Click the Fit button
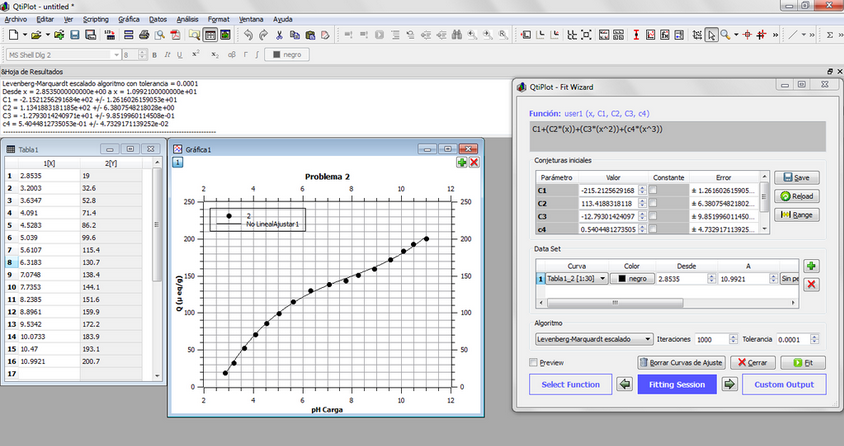844x446 pixels. click(x=803, y=363)
